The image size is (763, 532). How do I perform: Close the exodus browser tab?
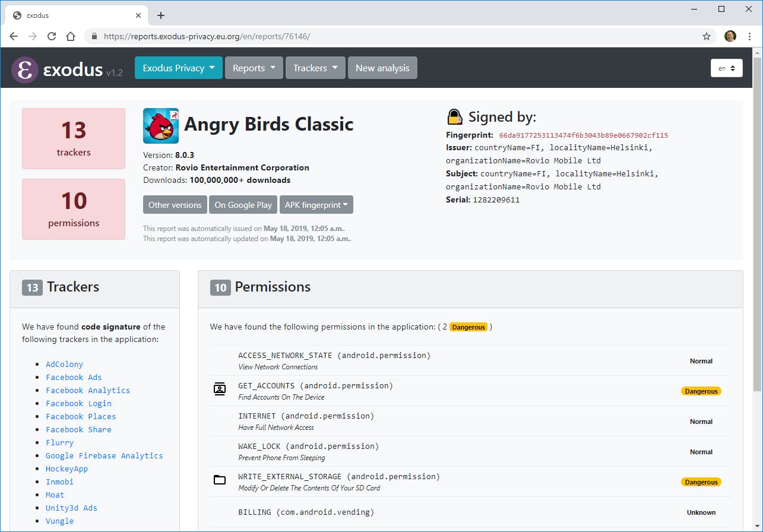pos(138,15)
